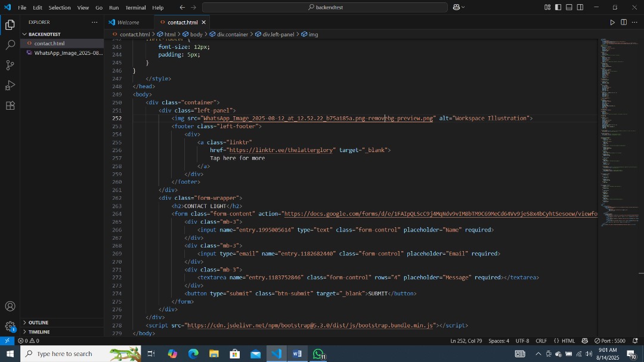This screenshot has width=644, height=362.
Task: Select contact.html in the Explorer tree
Action: click(x=61, y=43)
